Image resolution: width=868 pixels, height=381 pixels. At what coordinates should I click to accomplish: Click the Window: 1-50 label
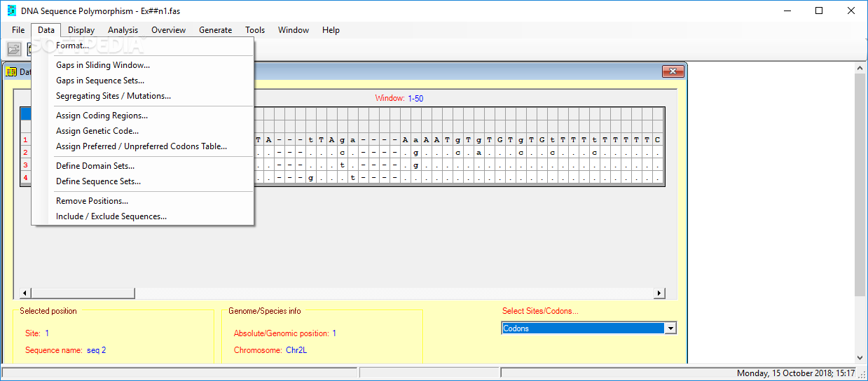pyautogui.click(x=399, y=99)
